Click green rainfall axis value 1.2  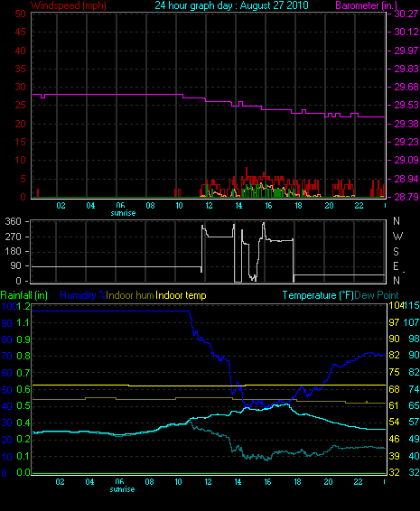click(23, 306)
